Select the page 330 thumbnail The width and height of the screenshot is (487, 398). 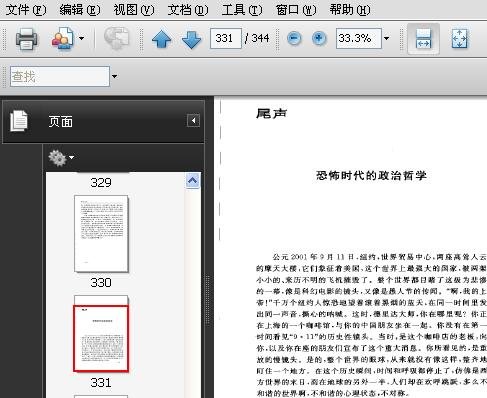point(101,234)
